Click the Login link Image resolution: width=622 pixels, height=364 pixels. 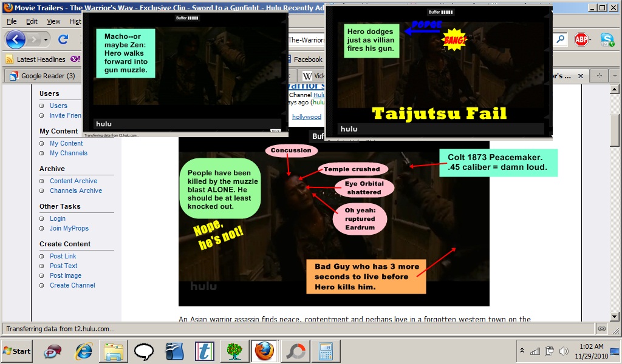click(x=58, y=218)
